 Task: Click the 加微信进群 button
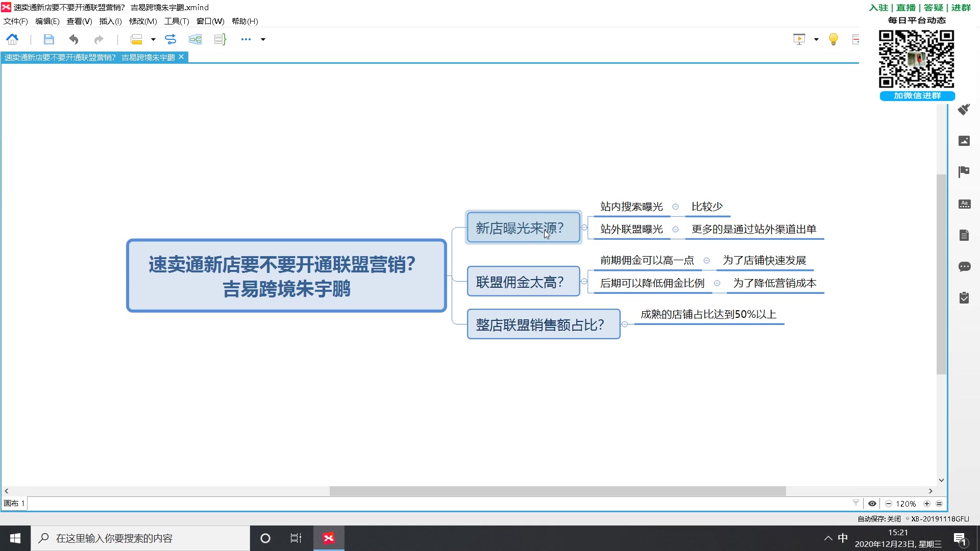click(x=917, y=96)
